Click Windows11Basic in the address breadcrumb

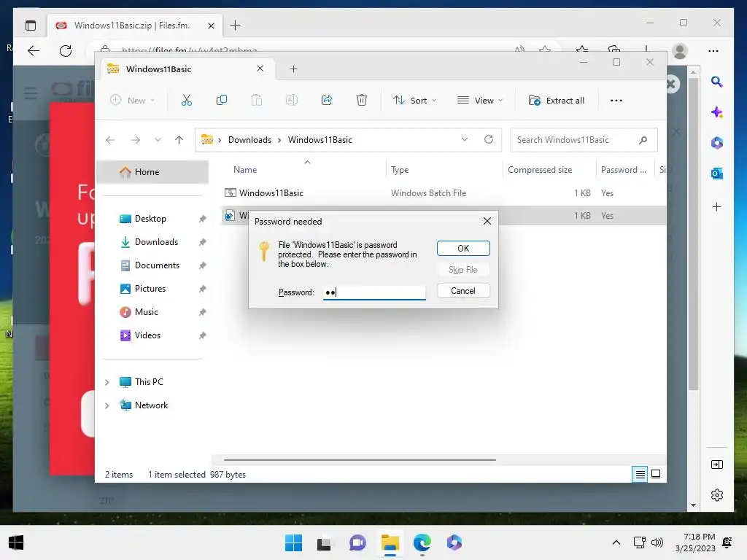pos(320,139)
